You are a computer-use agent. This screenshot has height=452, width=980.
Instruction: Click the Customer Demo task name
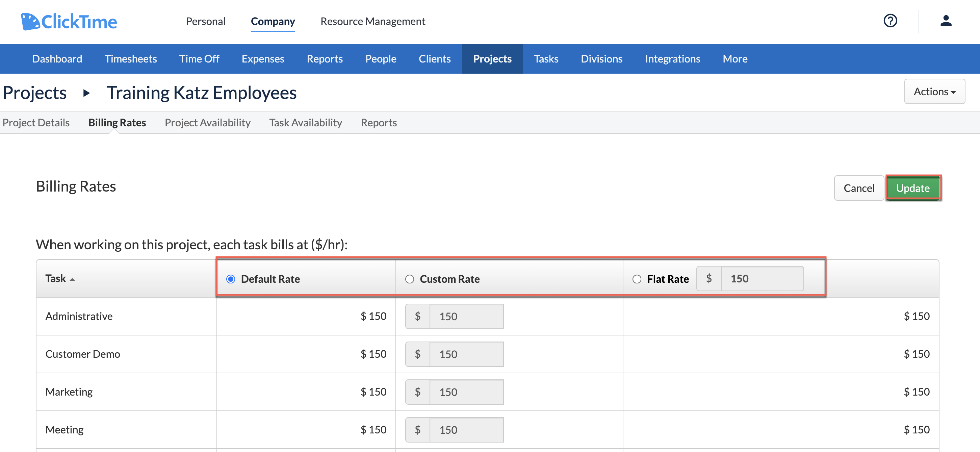pos(82,354)
